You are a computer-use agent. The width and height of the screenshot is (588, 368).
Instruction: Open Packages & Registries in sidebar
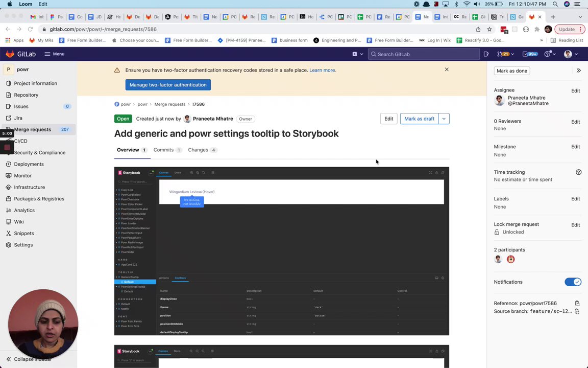point(38,199)
